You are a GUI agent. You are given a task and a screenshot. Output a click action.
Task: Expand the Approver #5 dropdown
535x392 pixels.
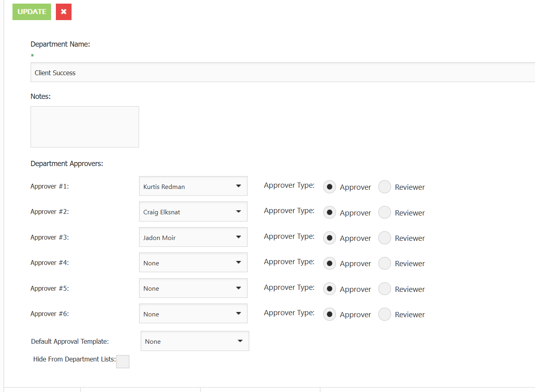pos(193,288)
